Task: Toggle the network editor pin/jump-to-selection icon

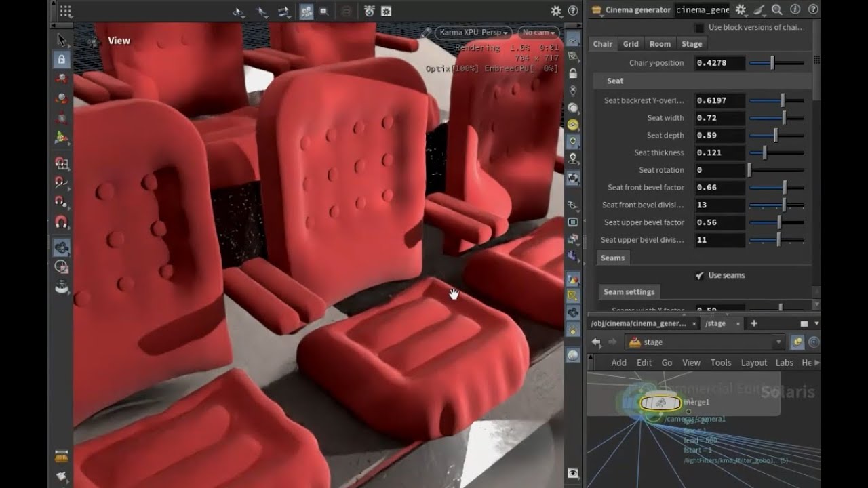Action: click(x=797, y=342)
